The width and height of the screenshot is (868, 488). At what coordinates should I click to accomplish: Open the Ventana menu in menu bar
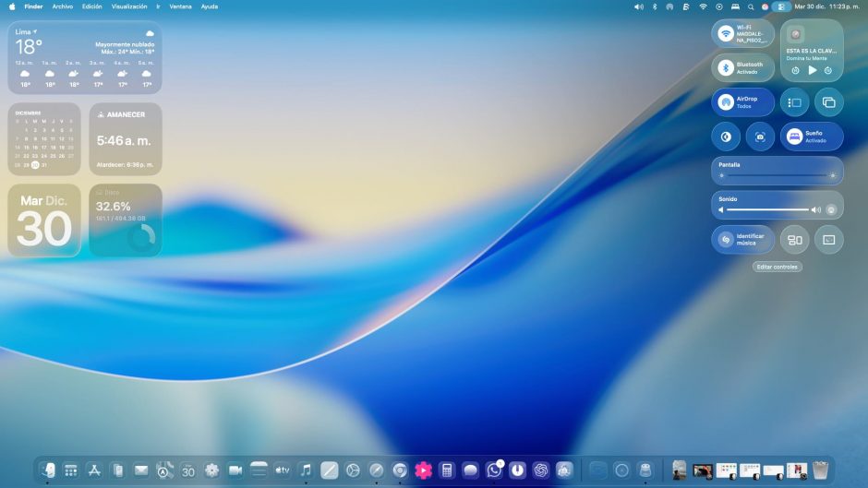pyautogui.click(x=180, y=6)
